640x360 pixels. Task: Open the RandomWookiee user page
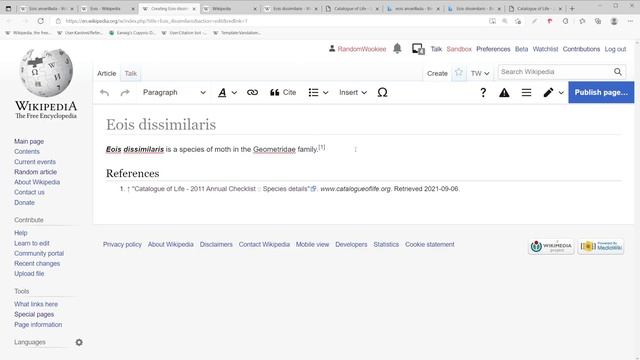point(362,49)
